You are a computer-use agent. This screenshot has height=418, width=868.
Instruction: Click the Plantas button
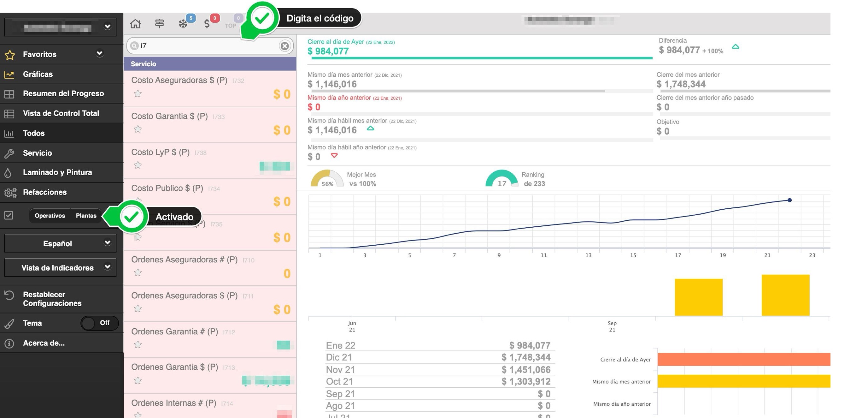pyautogui.click(x=86, y=216)
